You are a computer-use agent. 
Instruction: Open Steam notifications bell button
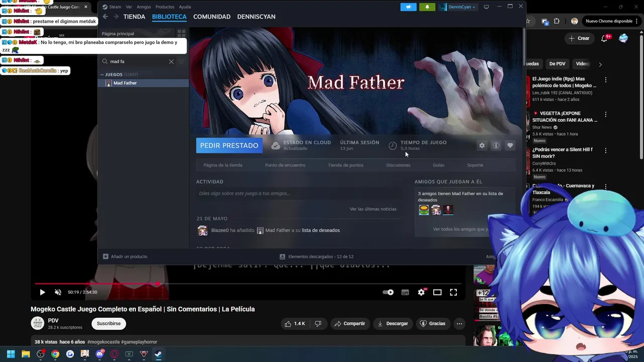point(427,7)
